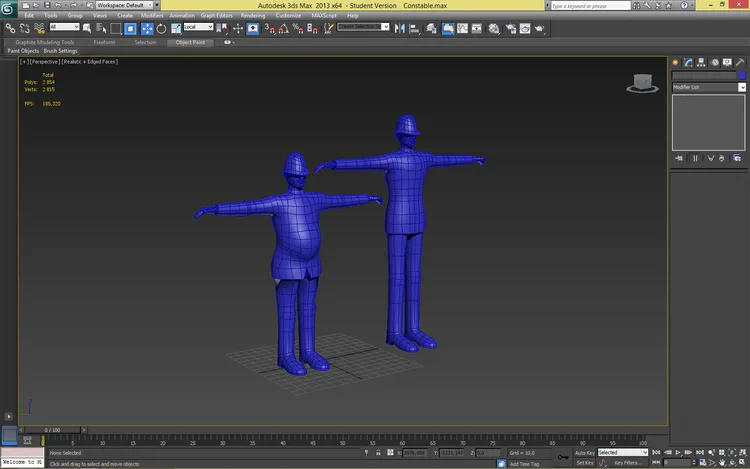This screenshot has width=750, height=469.
Task: Open the Utilities panel tab
Action: pos(740,62)
